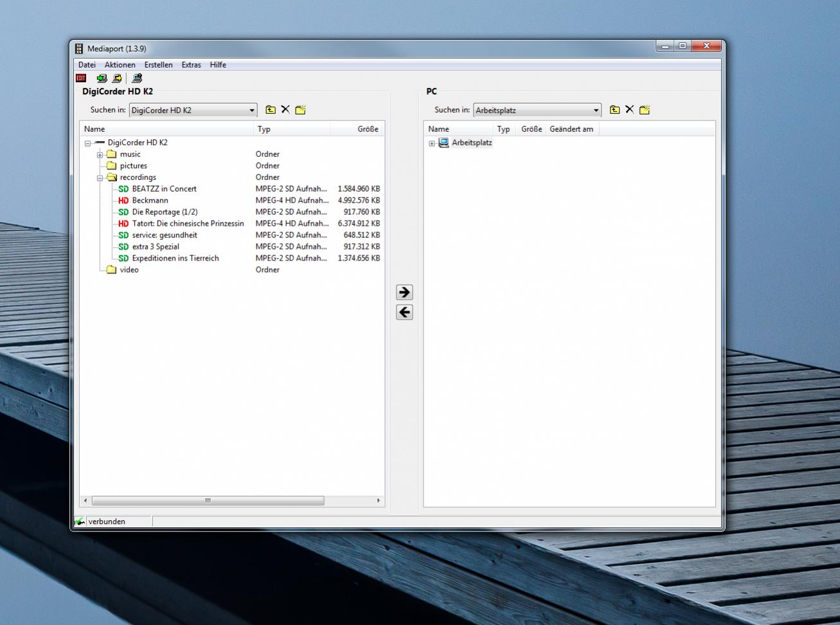840x625 pixels.
Task: Click the PC panel Typ column header
Action: [505, 129]
